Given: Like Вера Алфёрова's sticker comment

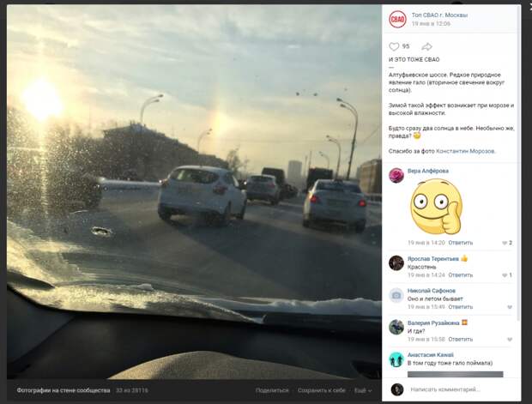Looking at the screenshot, I should point(505,243).
